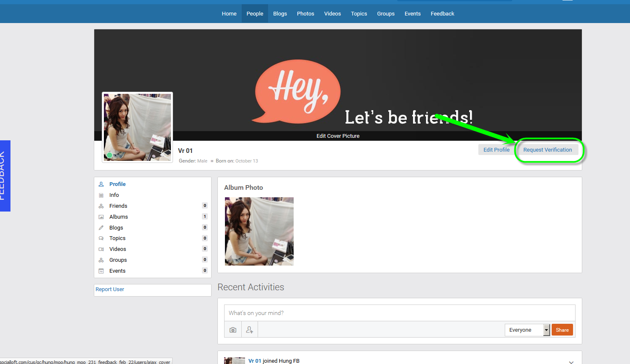The image size is (630, 364).
Task: Click the Blogs pencil icon in sidebar
Action: [101, 228]
